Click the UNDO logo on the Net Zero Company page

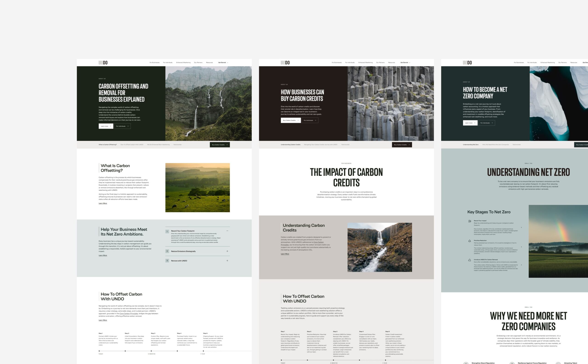click(467, 63)
